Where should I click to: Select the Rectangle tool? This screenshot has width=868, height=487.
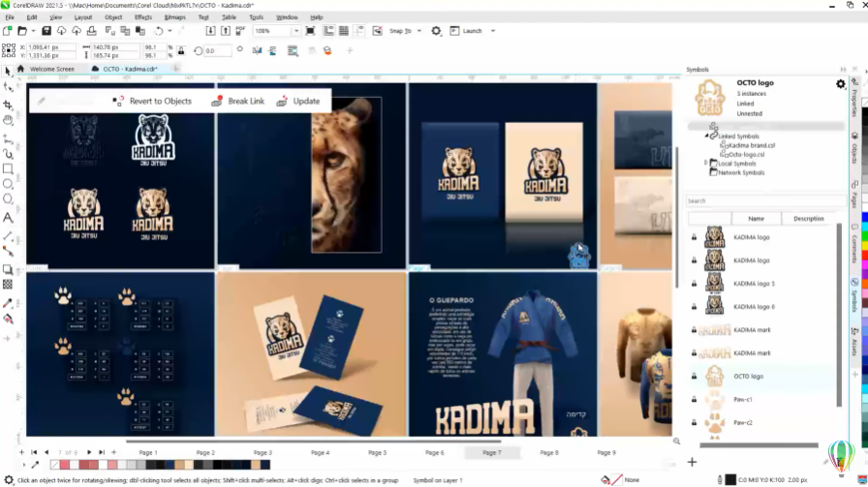(x=8, y=168)
